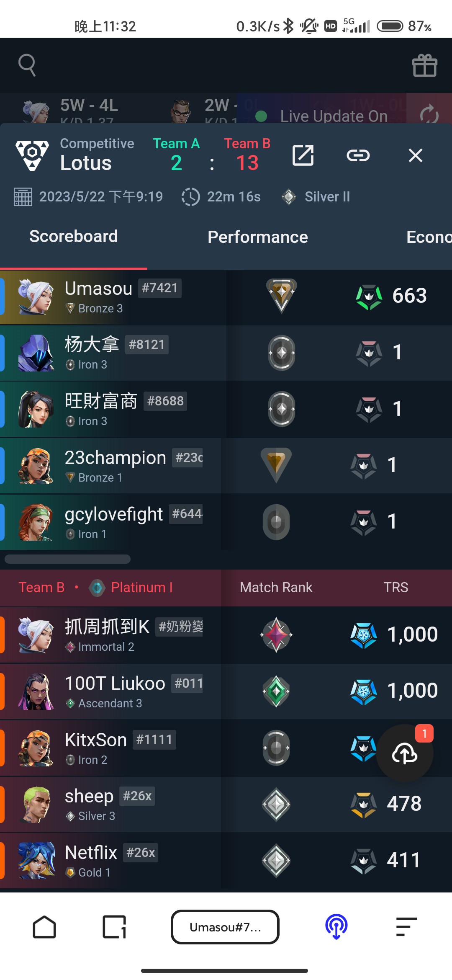Open the menu lines icon in bottom bar
This screenshot has width=452, height=980.
(406, 927)
